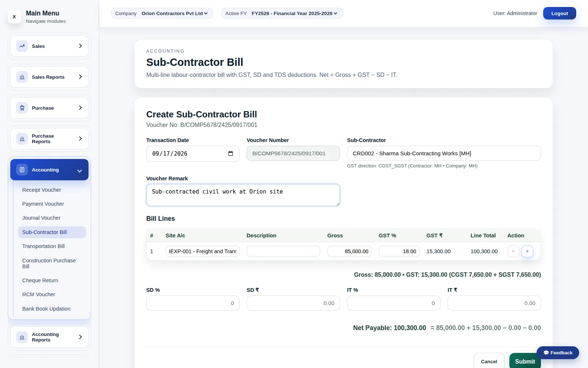
Task: Open the calendar picker for Transaction Date
Action: (230, 153)
